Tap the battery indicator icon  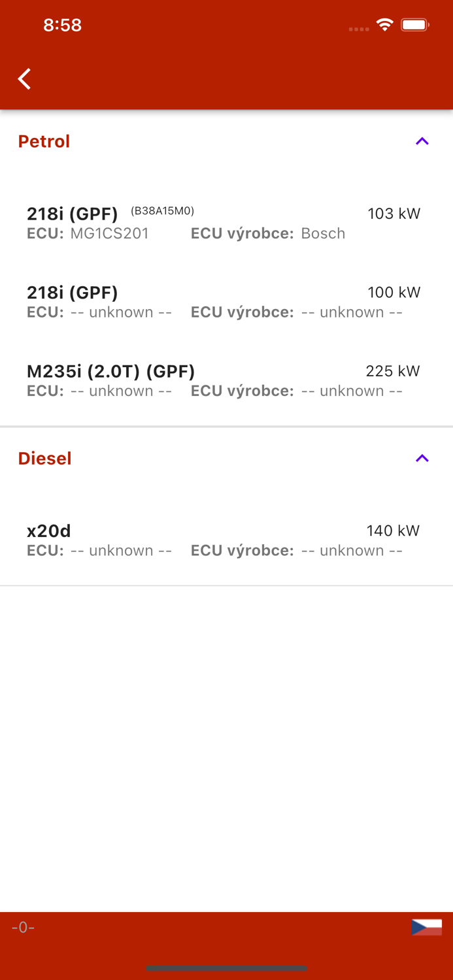point(414,24)
